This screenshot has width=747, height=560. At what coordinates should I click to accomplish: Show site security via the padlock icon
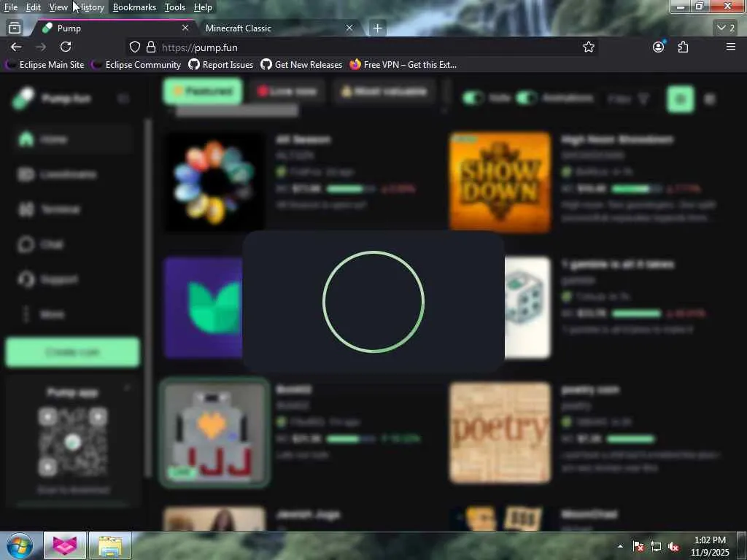[151, 47]
